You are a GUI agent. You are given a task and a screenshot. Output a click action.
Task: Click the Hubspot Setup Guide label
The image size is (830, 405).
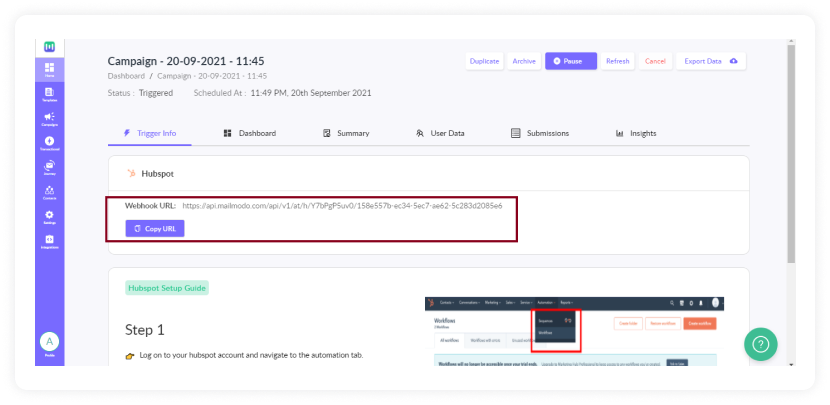click(167, 288)
